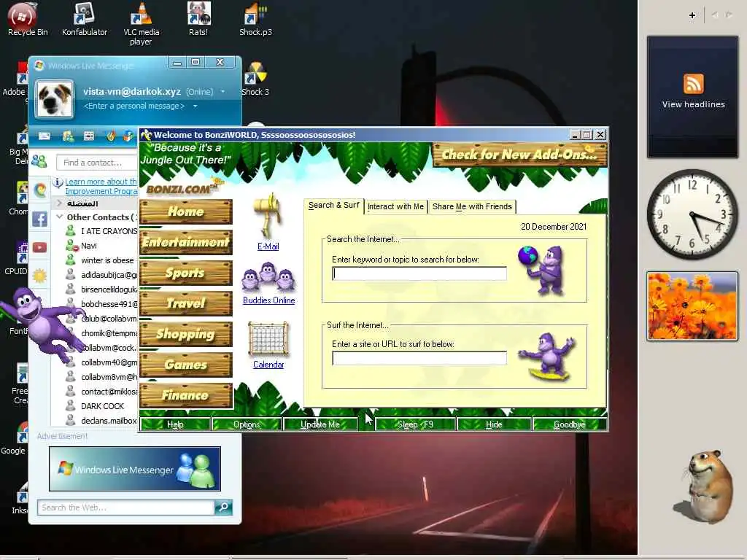
Task: Click the Messenger sidebar YouTube tab icon
Action: pos(40,247)
